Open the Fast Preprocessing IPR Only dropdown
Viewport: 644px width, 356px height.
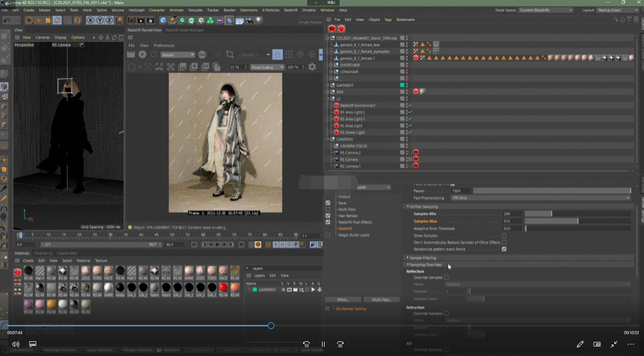[540, 198]
